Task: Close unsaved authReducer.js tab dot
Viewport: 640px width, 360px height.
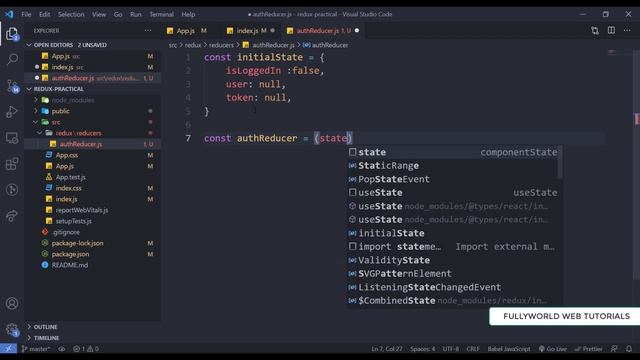Action: pos(357,31)
